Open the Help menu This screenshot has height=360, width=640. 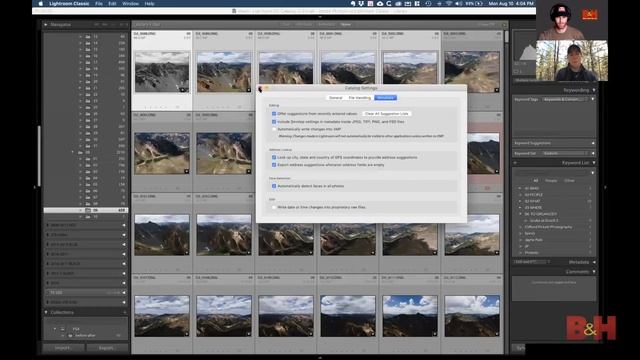click(149, 3)
